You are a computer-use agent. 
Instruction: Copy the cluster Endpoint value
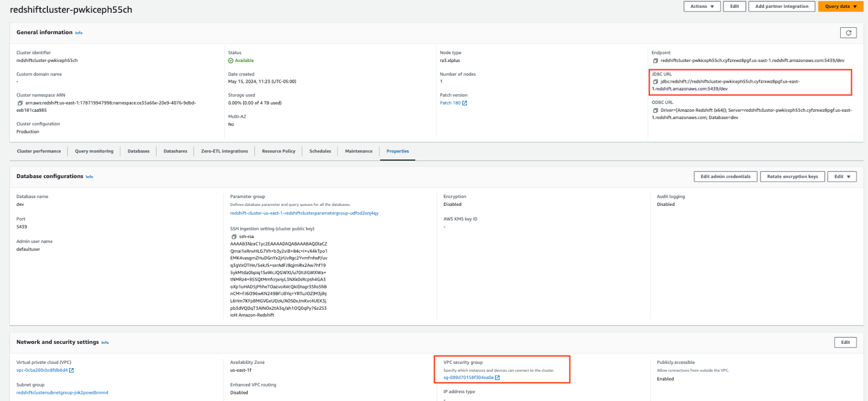(x=656, y=61)
